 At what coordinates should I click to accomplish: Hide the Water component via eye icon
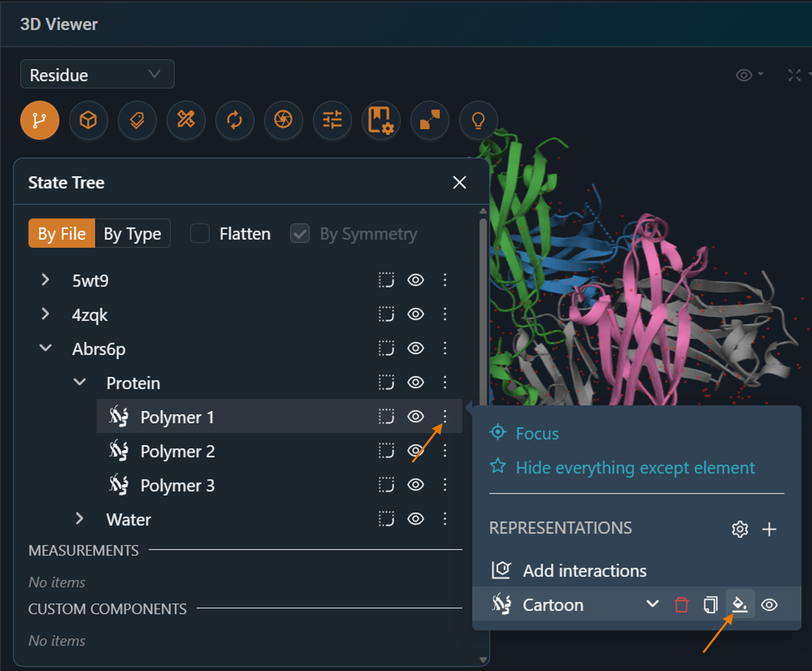click(x=416, y=519)
